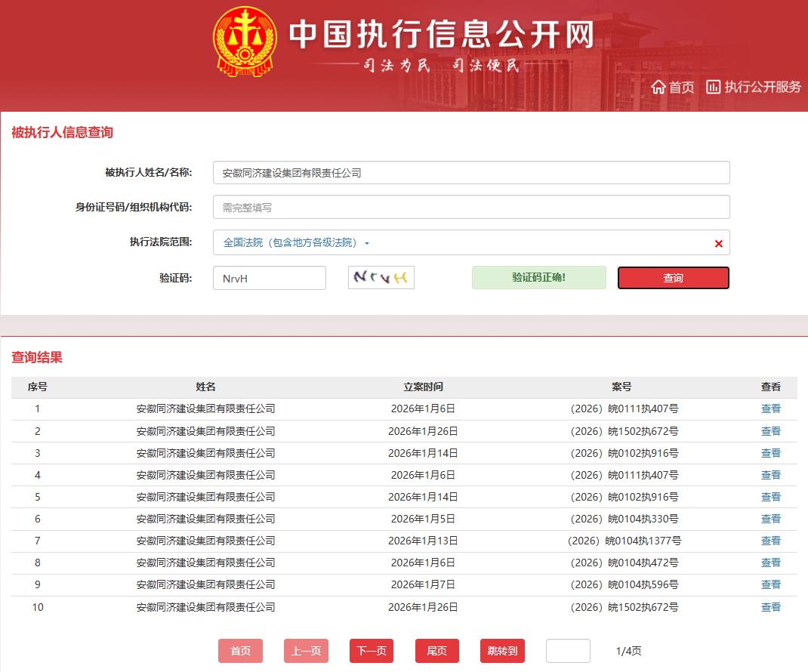Click the chart icon beside 执行公开服务

tap(713, 87)
